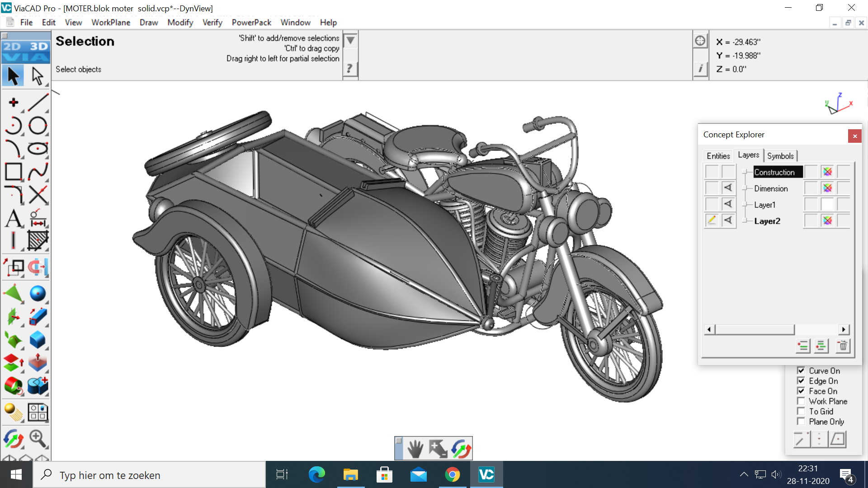This screenshot has width=868, height=488.
Task: Choose the Text tool
Action: 13,219
